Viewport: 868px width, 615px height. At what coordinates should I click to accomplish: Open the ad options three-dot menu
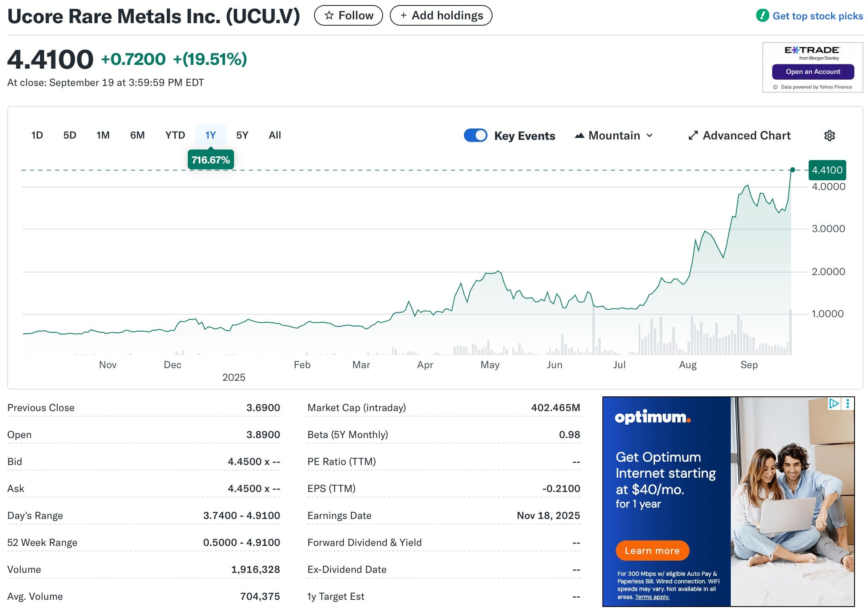(848, 404)
